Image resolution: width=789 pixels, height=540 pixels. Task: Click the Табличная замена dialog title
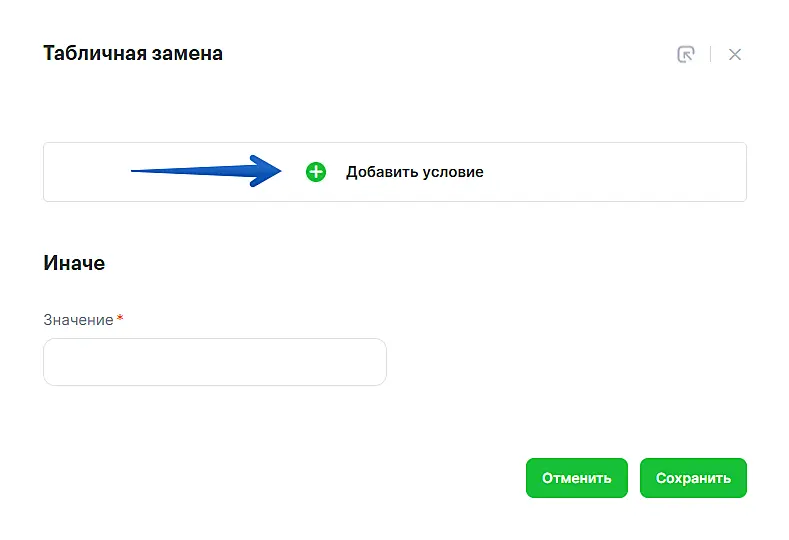[133, 53]
